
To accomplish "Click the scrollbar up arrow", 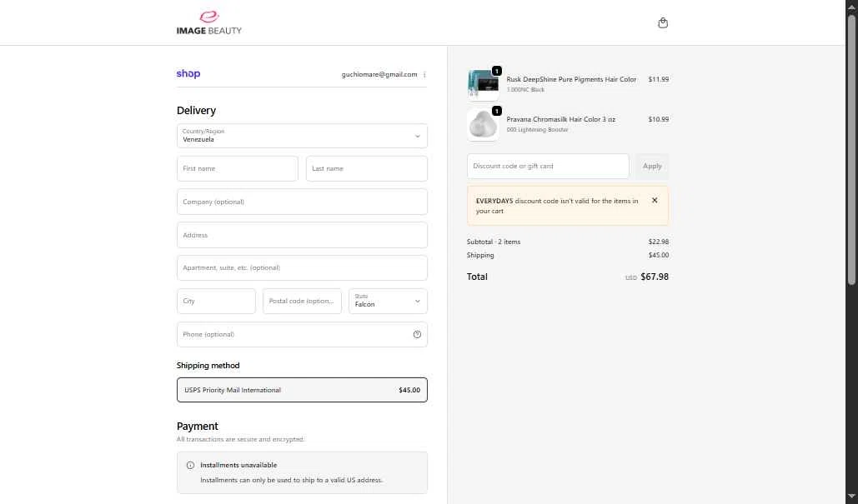I will 851,6.
